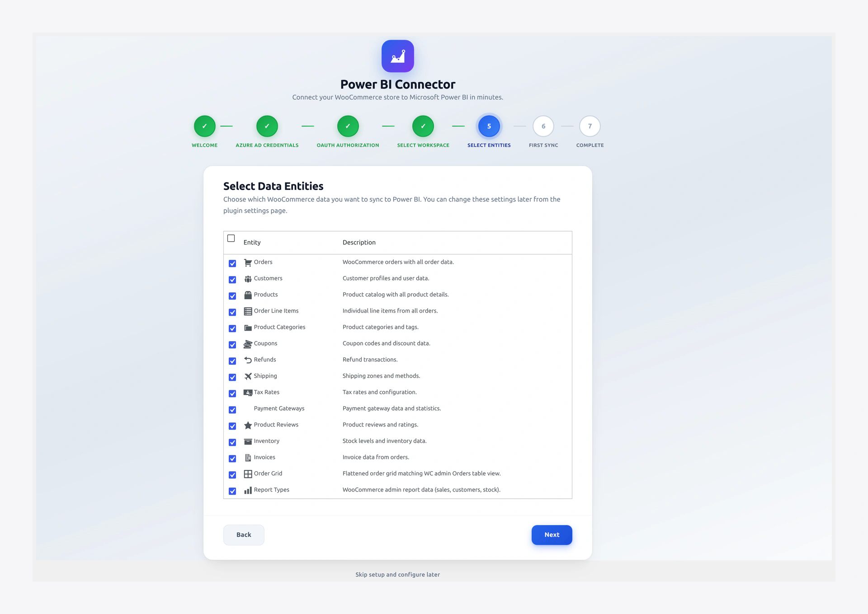Go to the OAuth Authorization step circle
Screen dimensions: 868x614
coord(348,126)
